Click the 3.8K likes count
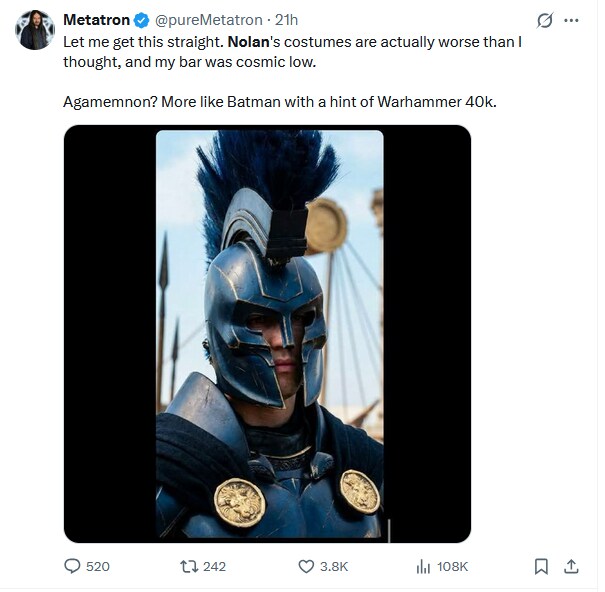 [334, 566]
